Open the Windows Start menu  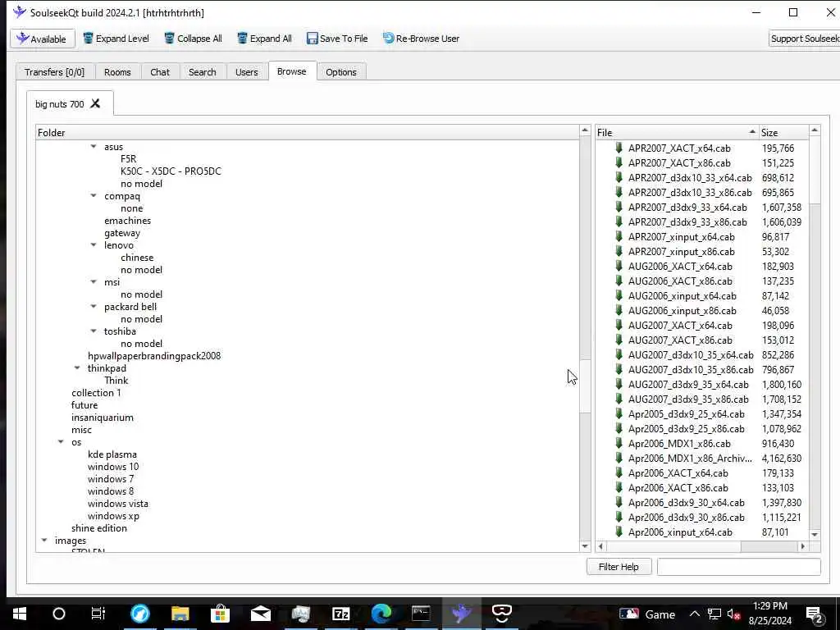(x=20, y=614)
